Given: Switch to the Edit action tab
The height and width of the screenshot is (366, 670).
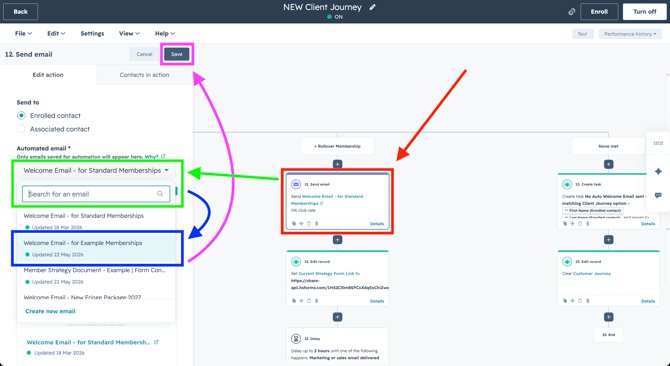Looking at the screenshot, I should tap(48, 75).
